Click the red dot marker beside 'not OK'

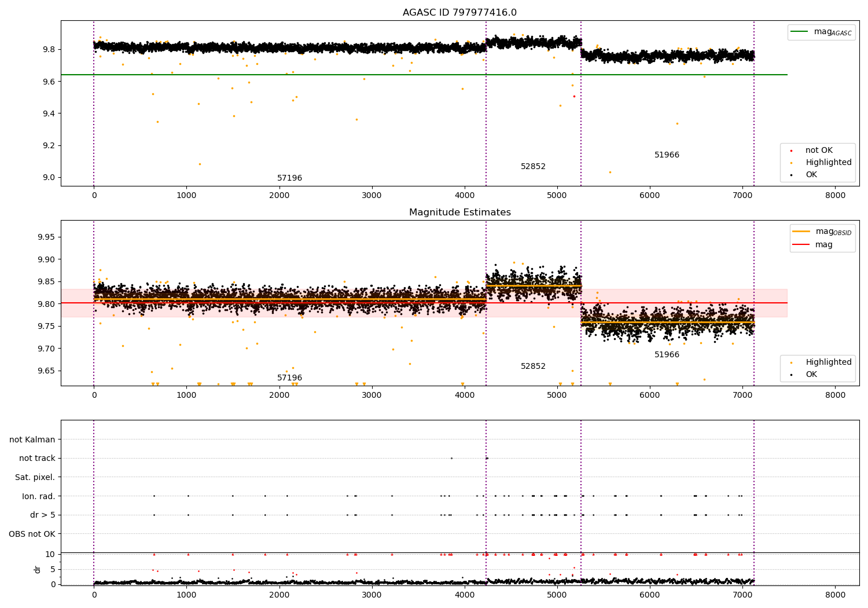click(792, 151)
